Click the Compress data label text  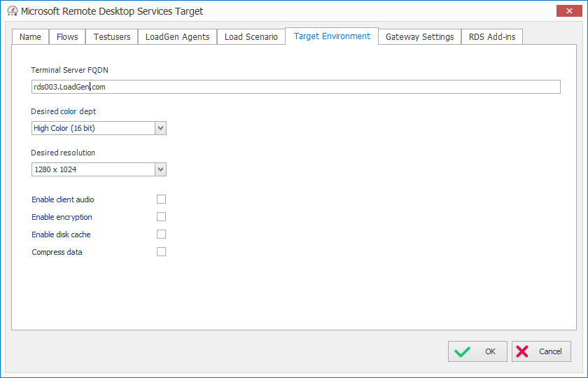click(x=57, y=252)
